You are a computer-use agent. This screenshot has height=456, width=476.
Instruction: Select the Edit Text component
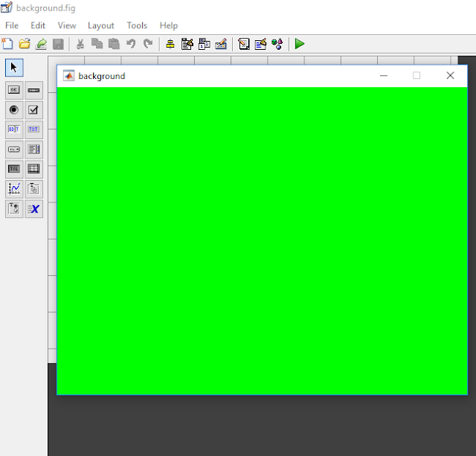point(14,129)
